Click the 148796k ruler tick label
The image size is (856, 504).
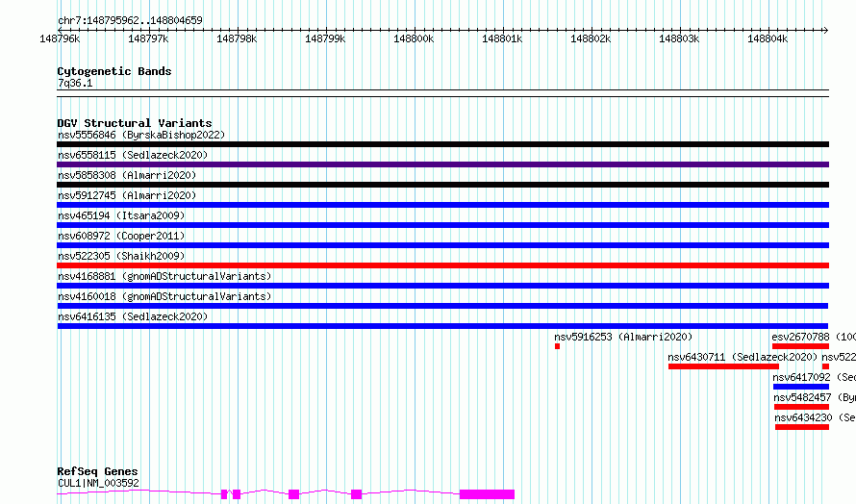tap(60, 39)
